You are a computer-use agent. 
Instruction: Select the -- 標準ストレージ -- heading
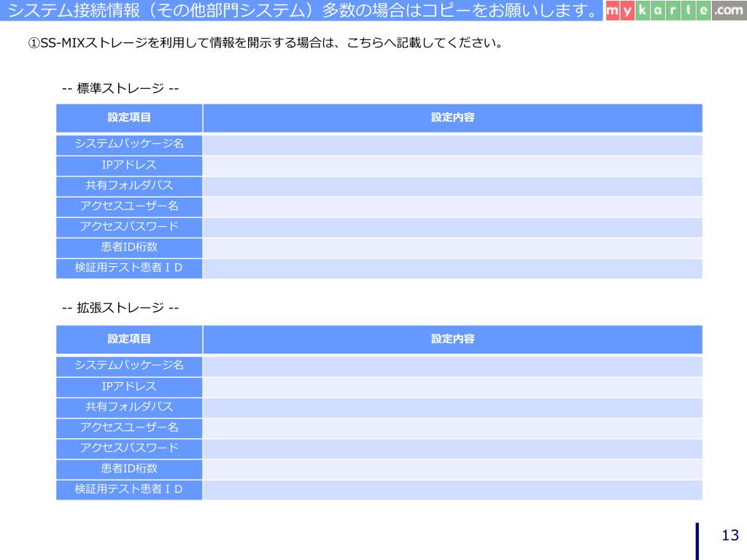coord(120,88)
